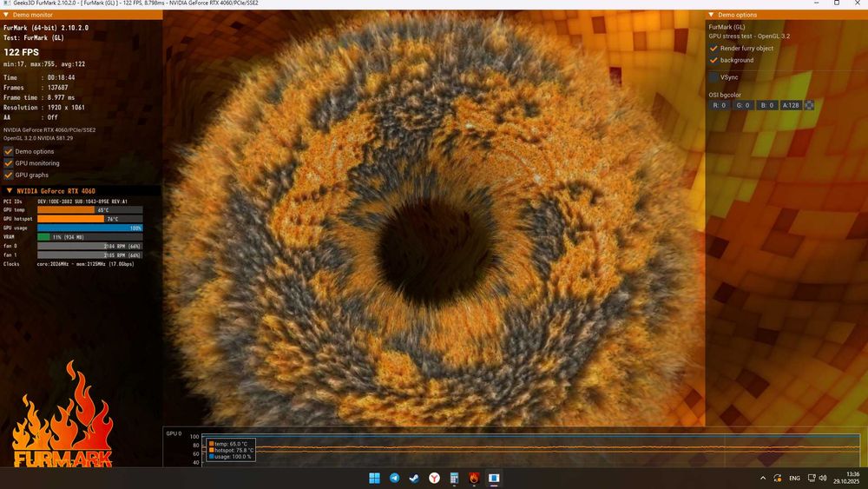Click the FurMark (GL) label in Demo options
868x489 pixels.
click(x=727, y=27)
